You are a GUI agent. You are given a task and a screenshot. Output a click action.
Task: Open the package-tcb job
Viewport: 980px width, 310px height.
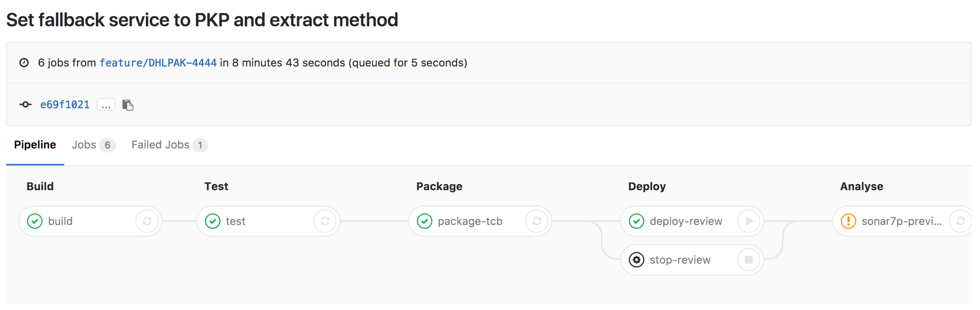(470, 221)
